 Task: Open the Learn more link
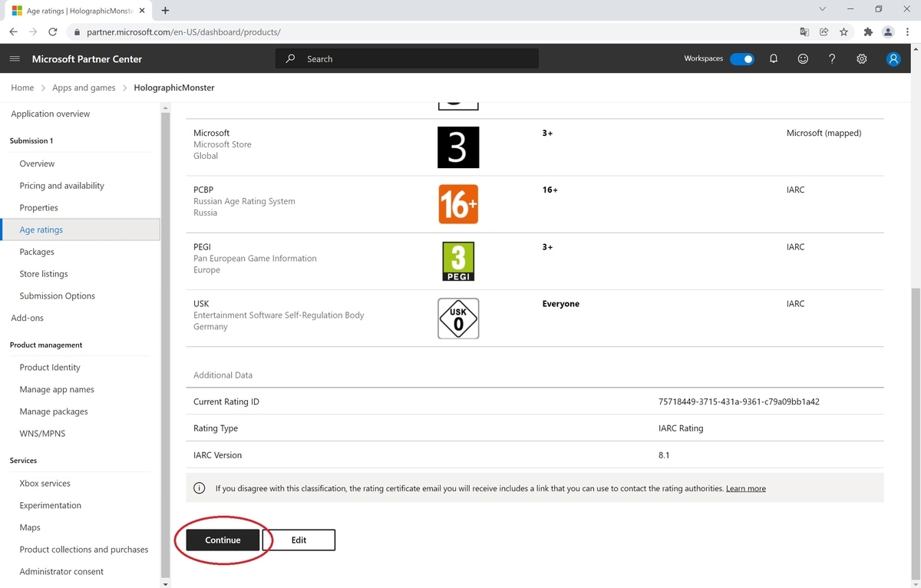point(746,488)
